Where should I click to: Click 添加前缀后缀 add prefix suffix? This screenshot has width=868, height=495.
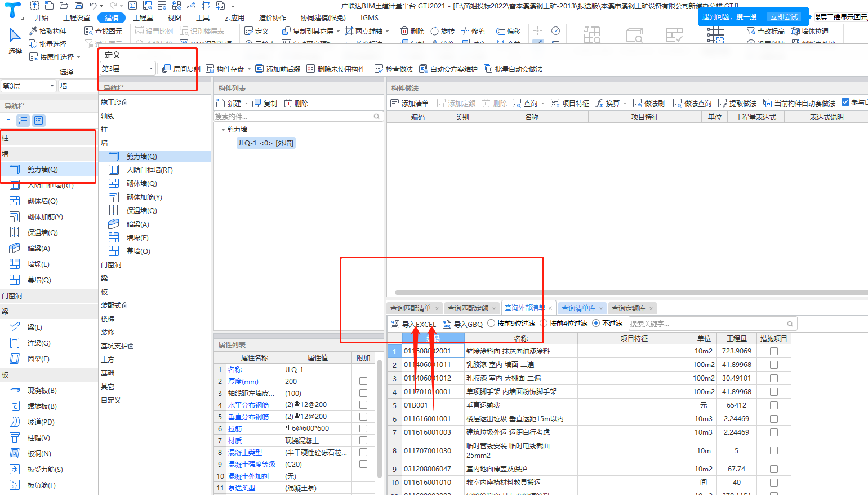pyautogui.click(x=278, y=69)
